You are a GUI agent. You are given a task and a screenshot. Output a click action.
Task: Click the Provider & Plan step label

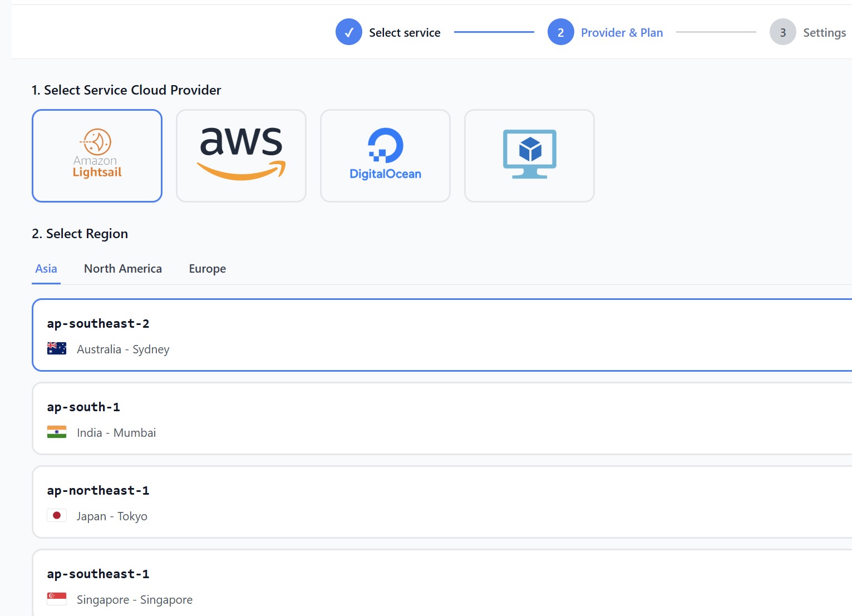[x=622, y=33]
